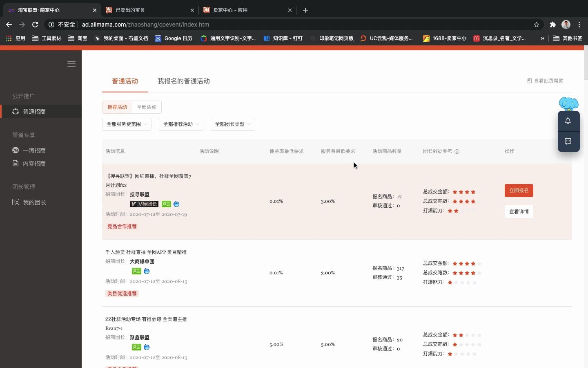Open browser extensions puzzle icon
This screenshot has width=588, height=368.
tap(553, 25)
